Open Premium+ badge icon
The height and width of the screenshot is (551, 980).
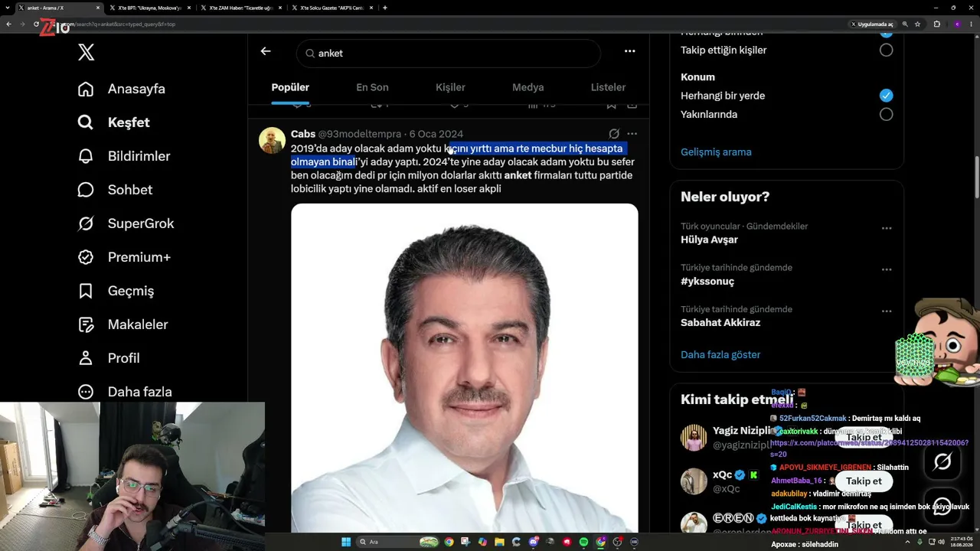(x=86, y=257)
